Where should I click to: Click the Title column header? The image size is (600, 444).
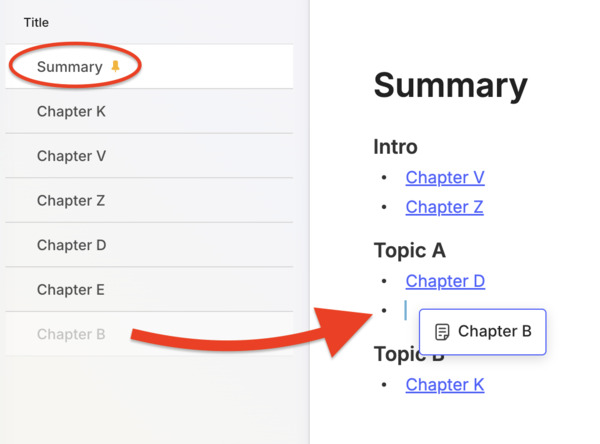[36, 22]
